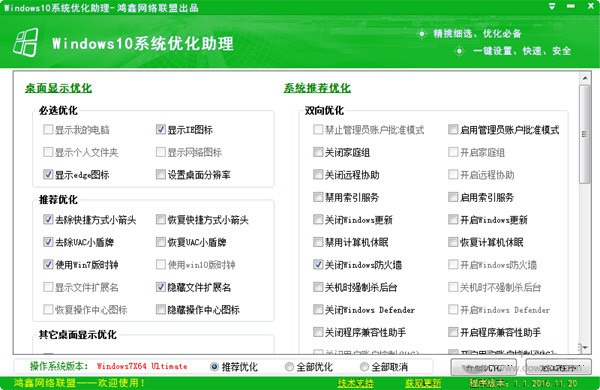Toggle 显示我的电脑 checkbox
This screenshot has width=600, height=390.
[48, 129]
